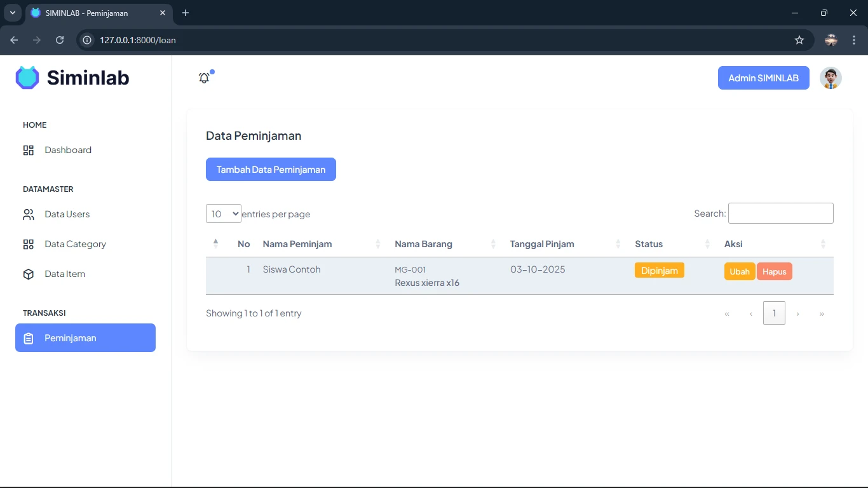Bookmark page with the star icon
This screenshot has width=868, height=488.
pyautogui.click(x=799, y=40)
